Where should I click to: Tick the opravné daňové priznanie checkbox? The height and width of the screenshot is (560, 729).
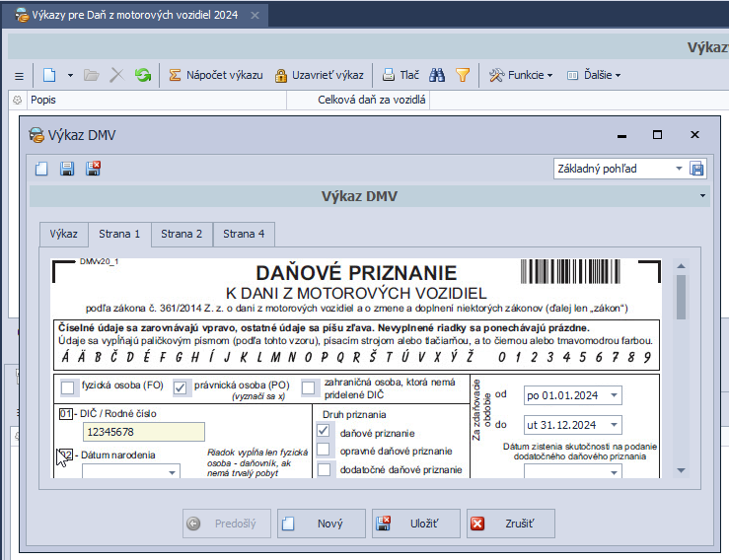(324, 450)
